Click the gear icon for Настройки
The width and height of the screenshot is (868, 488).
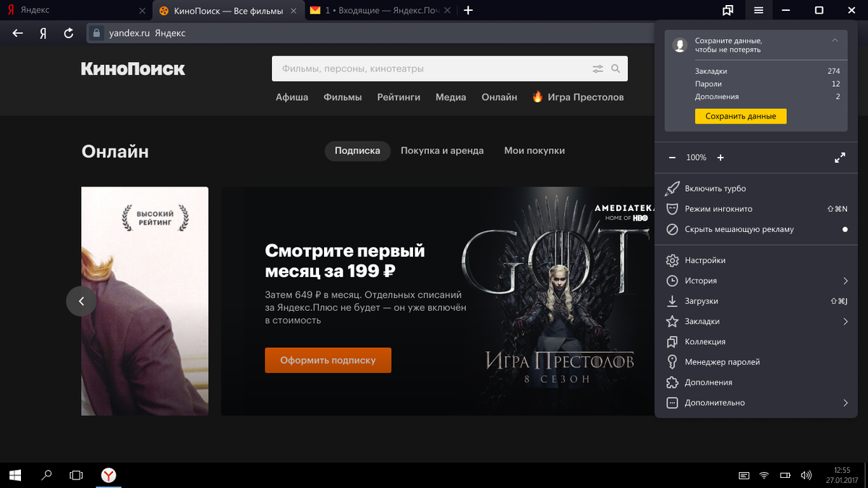[x=672, y=260]
